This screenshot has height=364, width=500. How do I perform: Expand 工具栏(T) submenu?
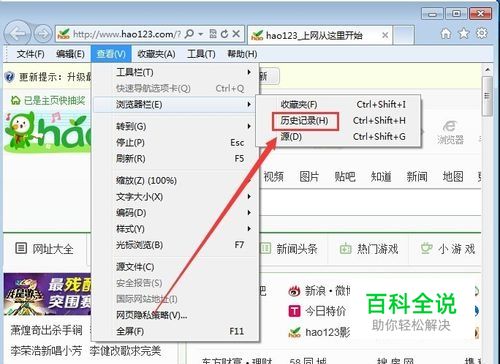[x=176, y=72]
